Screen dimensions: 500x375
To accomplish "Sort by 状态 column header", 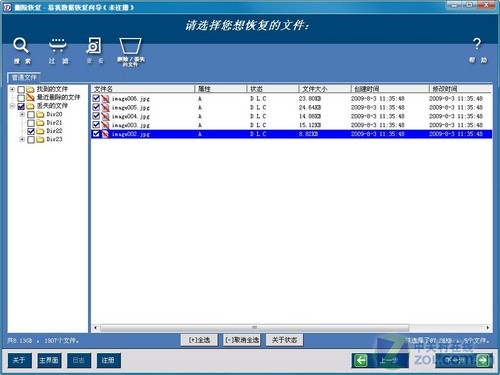I will coord(273,89).
